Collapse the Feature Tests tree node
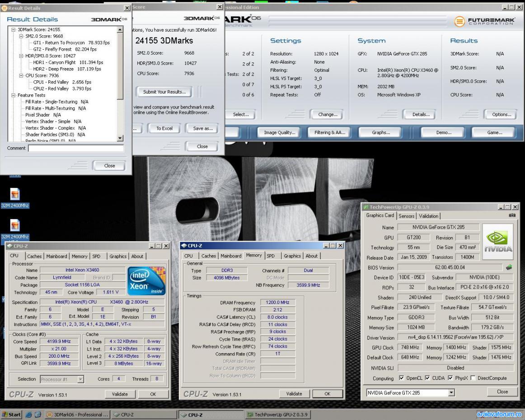The height and width of the screenshot is (420, 525). [x=14, y=95]
